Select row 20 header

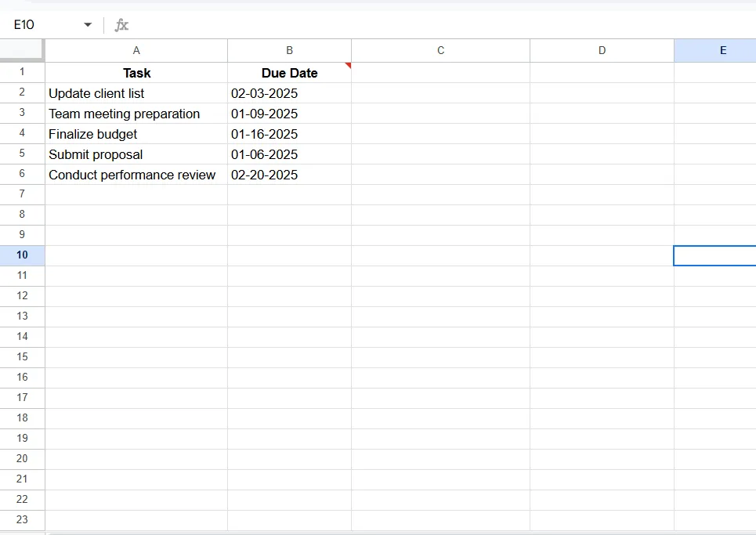22,458
